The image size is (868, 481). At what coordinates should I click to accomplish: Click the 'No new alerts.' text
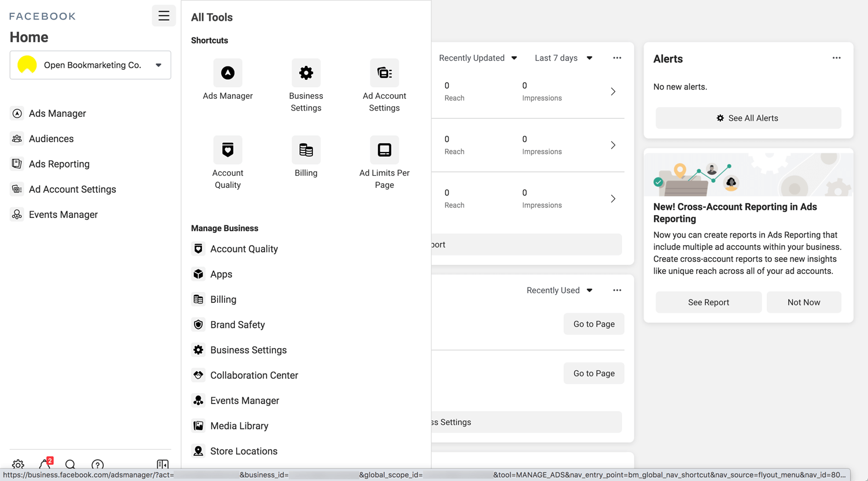coord(680,87)
